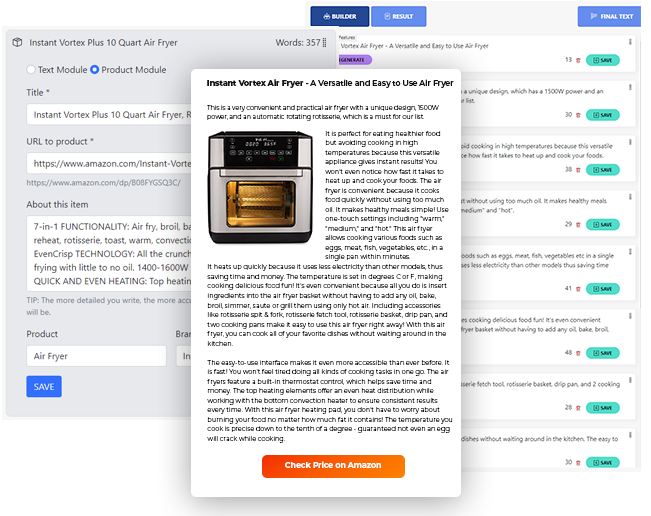
Task: Open the amazon.com/dp/B08FYGSQ3C link
Action: click(103, 183)
